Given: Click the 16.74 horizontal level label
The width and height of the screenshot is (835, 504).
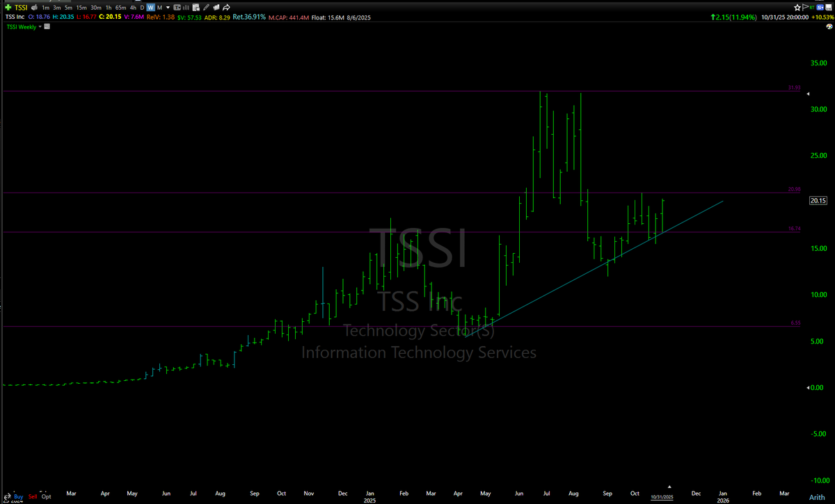Looking at the screenshot, I should (794, 229).
